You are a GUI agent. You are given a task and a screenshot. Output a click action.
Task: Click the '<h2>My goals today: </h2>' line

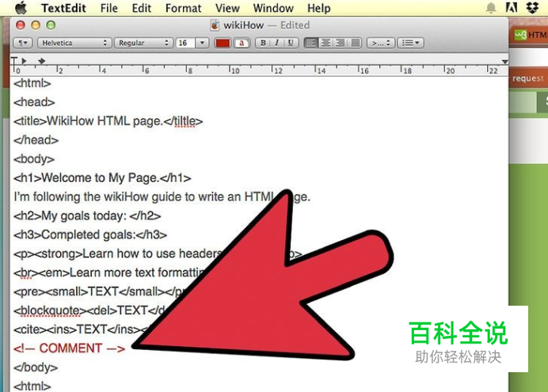87,216
